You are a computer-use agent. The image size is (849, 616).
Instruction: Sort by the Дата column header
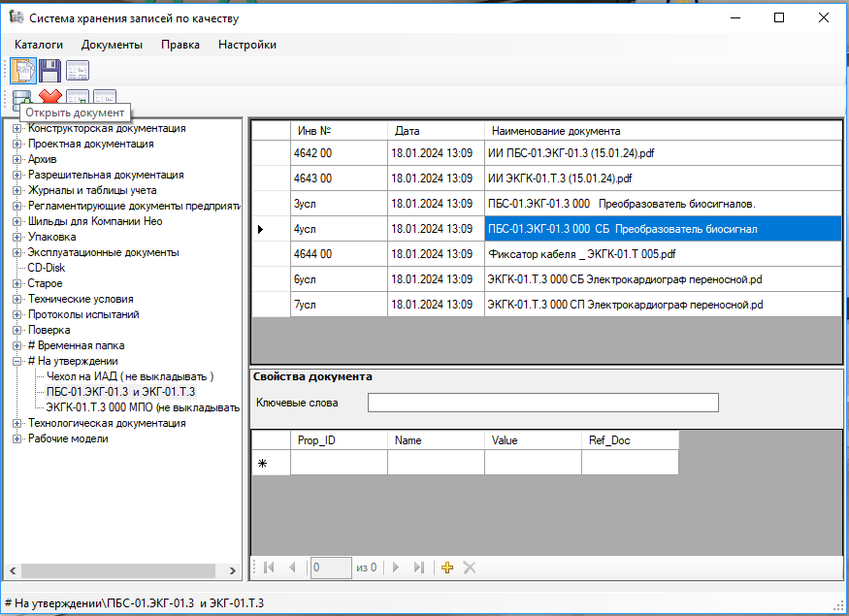(x=436, y=131)
